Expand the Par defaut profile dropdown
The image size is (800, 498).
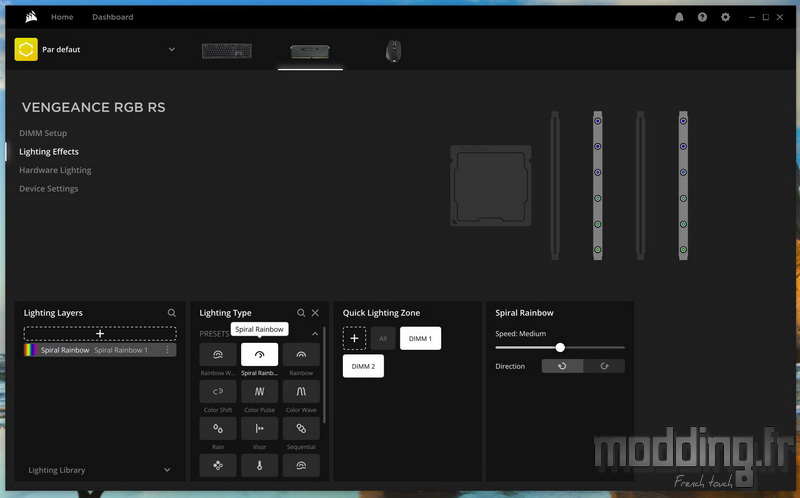pos(171,49)
